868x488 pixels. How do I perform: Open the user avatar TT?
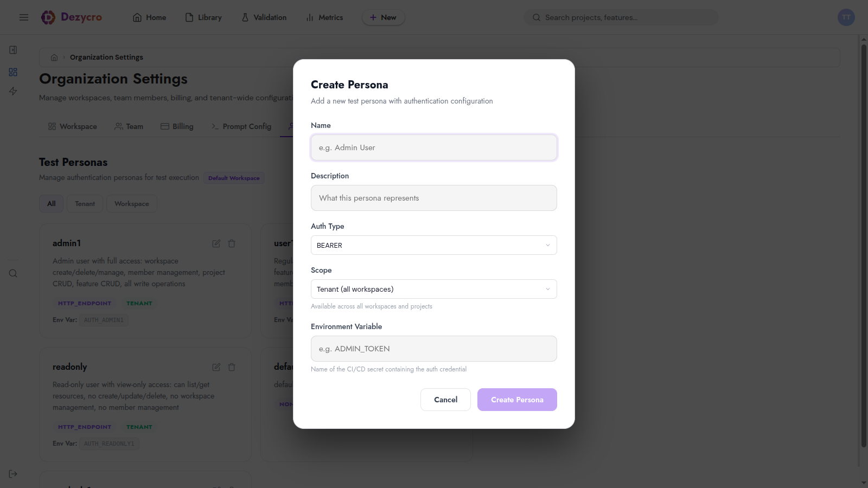coord(846,17)
